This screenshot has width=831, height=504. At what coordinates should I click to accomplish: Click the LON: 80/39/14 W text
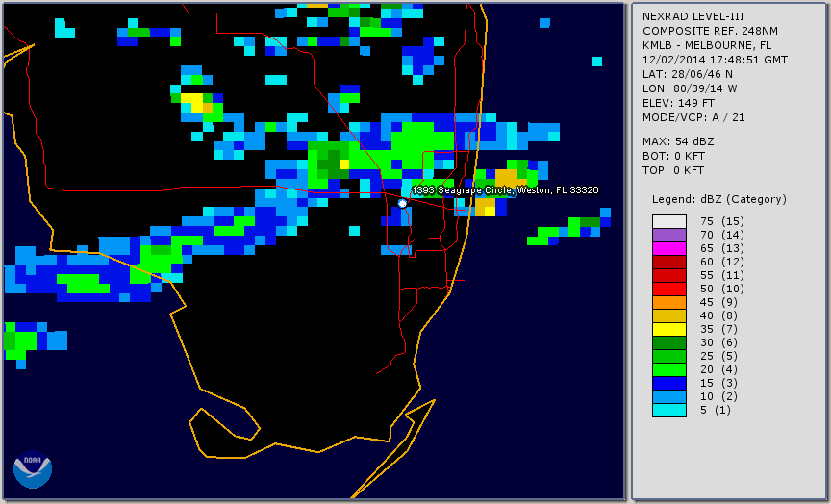click(690, 88)
